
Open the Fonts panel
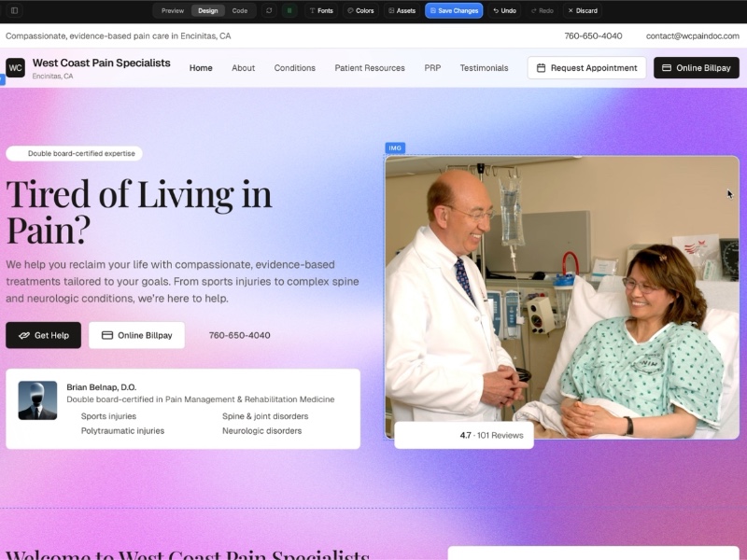pos(322,10)
